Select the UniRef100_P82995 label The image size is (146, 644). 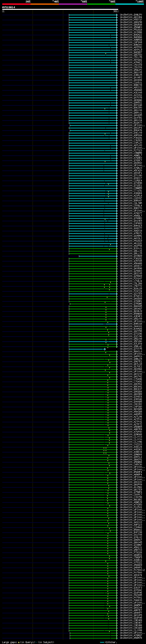coord(131,595)
